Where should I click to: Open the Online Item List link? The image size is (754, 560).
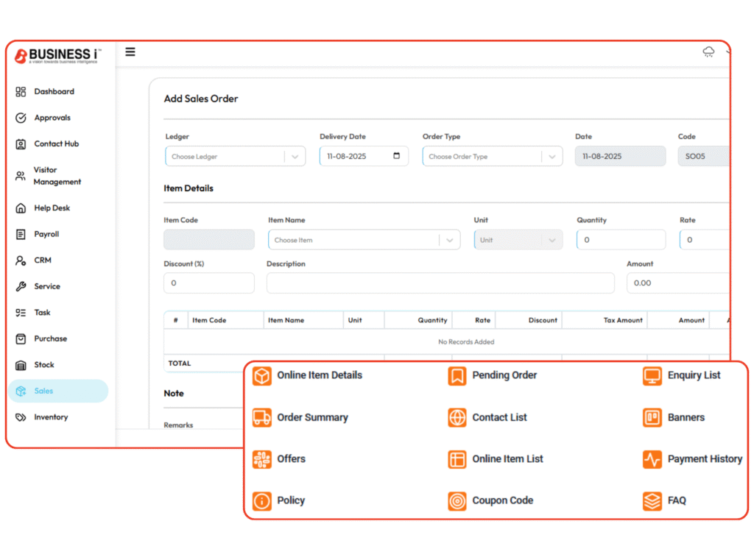click(x=507, y=459)
